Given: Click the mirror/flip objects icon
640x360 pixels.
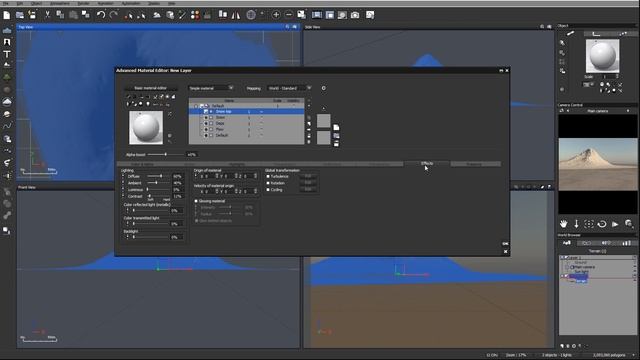Looking at the screenshot, I should coord(236,15).
